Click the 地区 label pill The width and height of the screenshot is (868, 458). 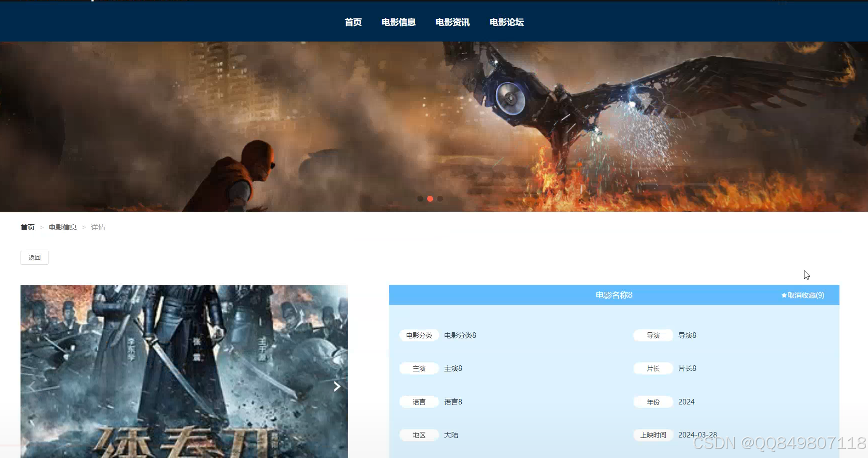point(419,435)
